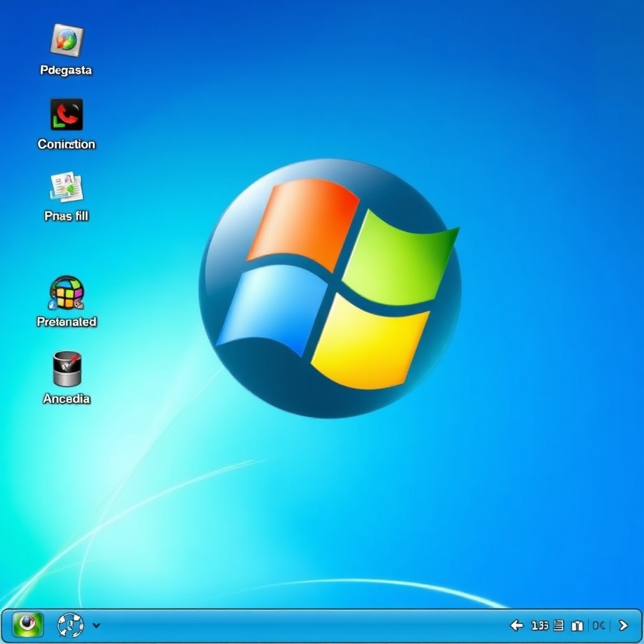Select the Ancedia label text
Screen dimensions: 644x644
tap(67, 399)
